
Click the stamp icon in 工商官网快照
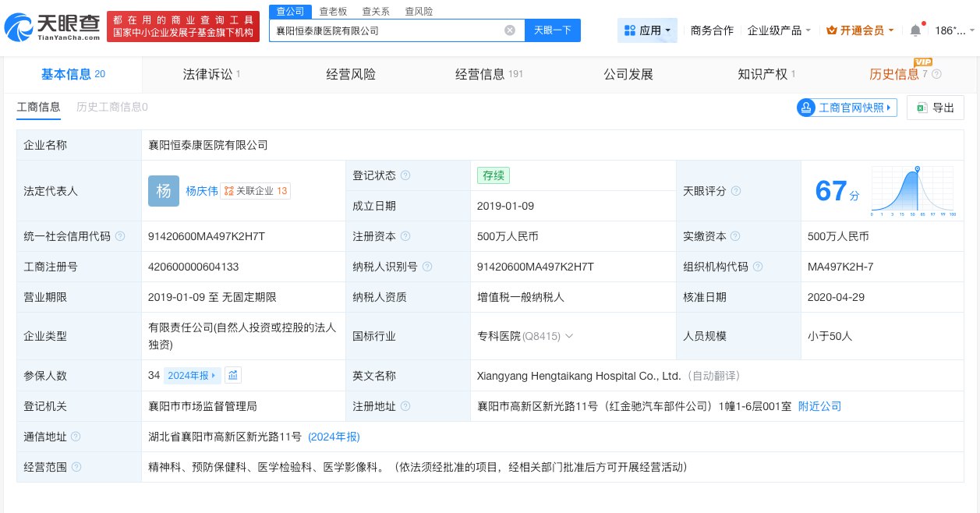coord(806,108)
